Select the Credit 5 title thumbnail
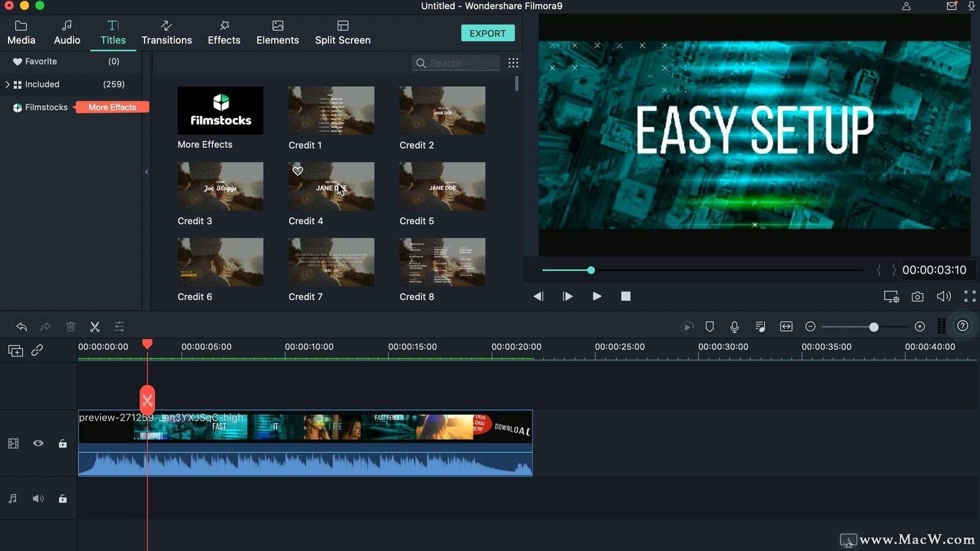The image size is (980, 551). [442, 186]
